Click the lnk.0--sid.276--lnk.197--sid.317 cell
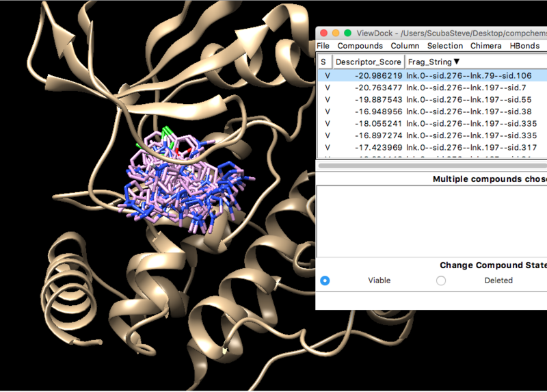Image resolution: width=547 pixels, height=392 pixels. tap(471, 147)
